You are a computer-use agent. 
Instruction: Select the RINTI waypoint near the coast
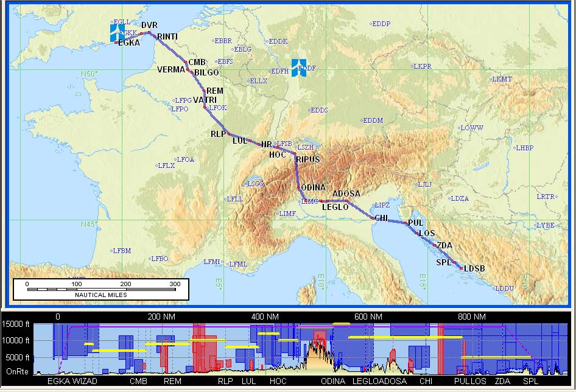(167, 37)
